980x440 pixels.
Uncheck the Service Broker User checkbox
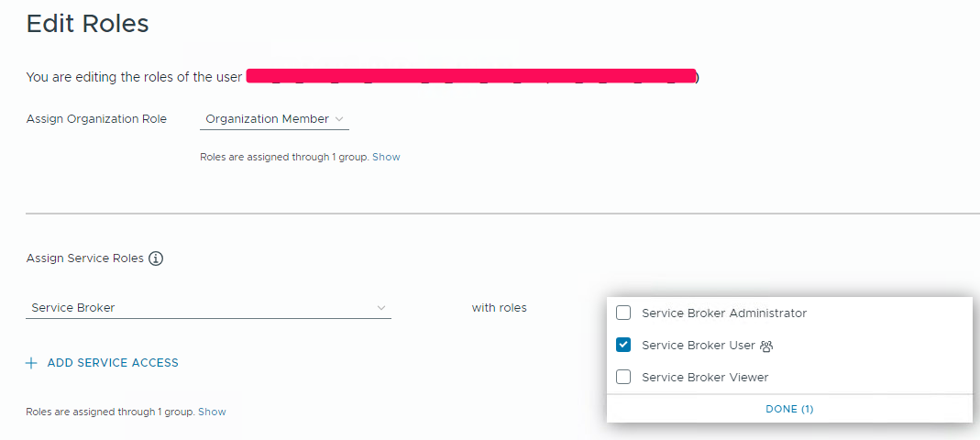click(x=623, y=345)
